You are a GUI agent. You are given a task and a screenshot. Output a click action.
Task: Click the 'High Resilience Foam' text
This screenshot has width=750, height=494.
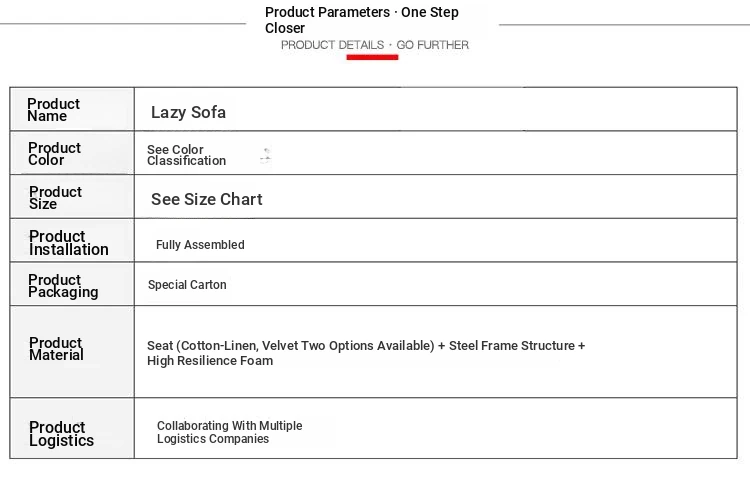point(210,361)
